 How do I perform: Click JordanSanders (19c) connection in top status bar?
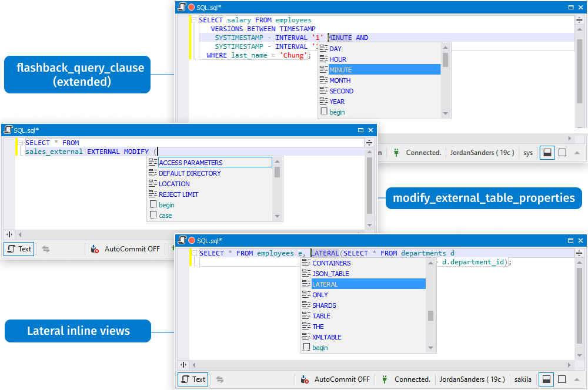click(x=482, y=153)
